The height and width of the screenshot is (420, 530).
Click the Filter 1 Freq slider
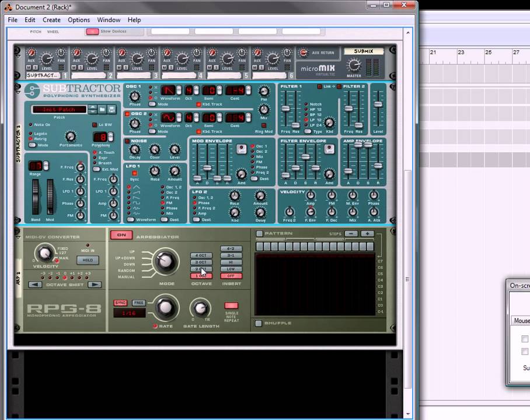[286, 109]
